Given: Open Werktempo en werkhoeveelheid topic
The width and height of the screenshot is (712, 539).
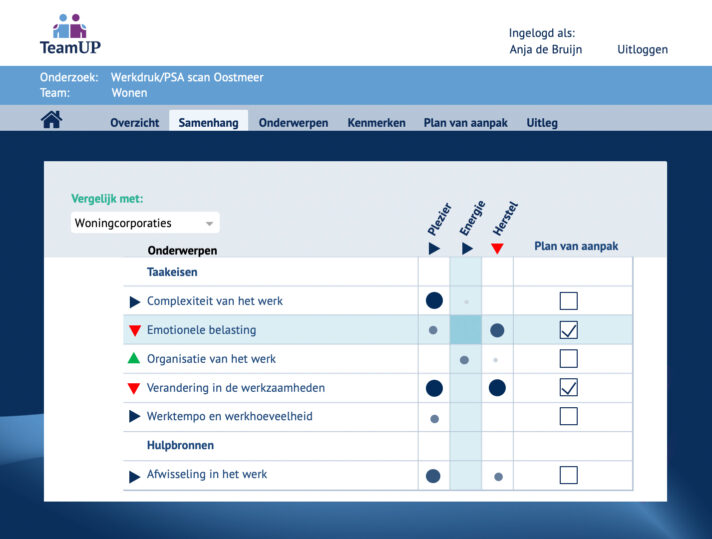Looking at the screenshot, I should coord(230,416).
